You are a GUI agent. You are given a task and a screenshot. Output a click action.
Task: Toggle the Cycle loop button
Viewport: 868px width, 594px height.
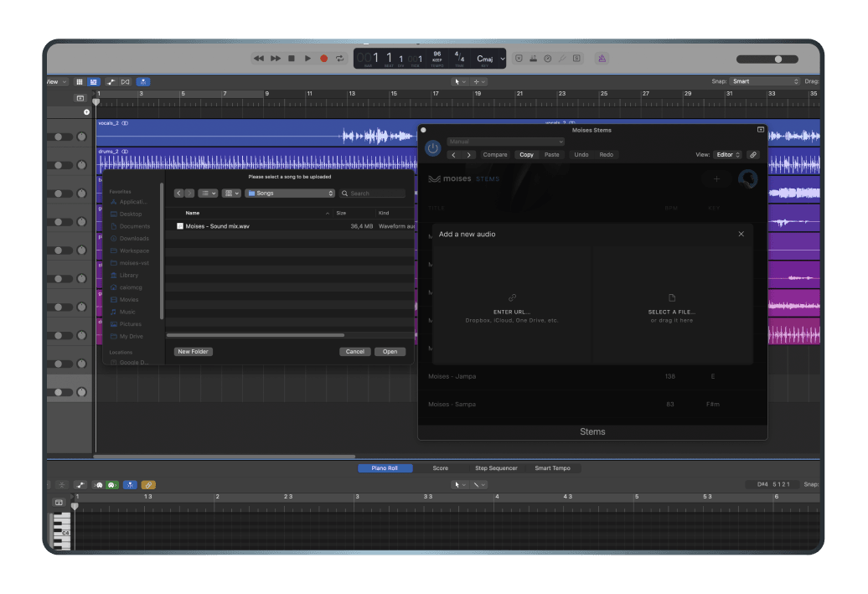click(339, 59)
